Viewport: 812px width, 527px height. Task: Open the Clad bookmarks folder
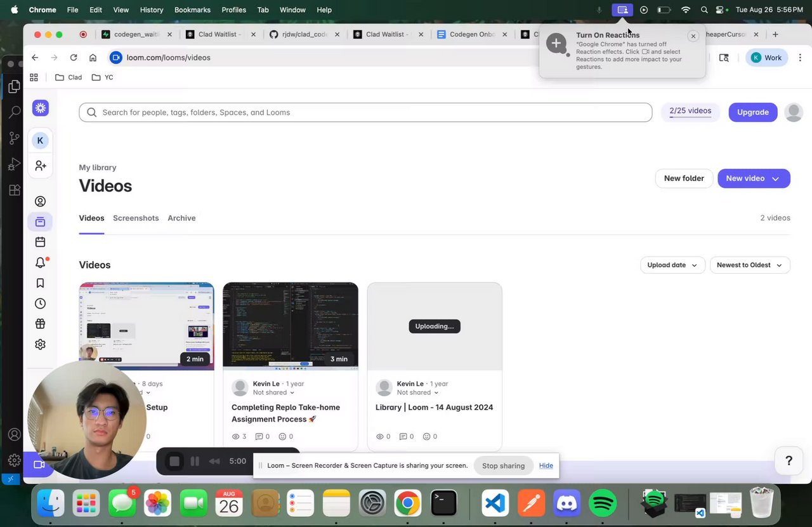pyautogui.click(x=69, y=77)
